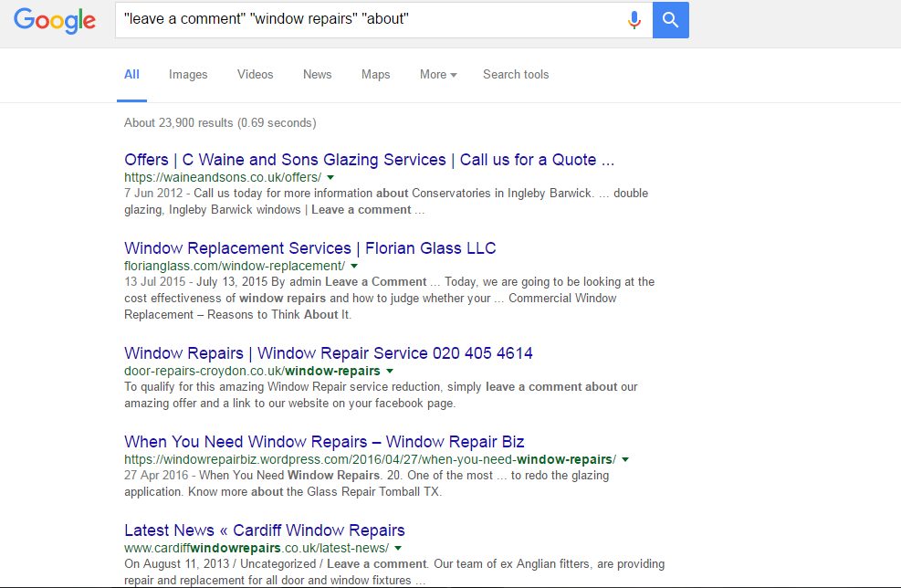The width and height of the screenshot is (901, 588).
Task: Switch to the Images tab
Action: (188, 75)
